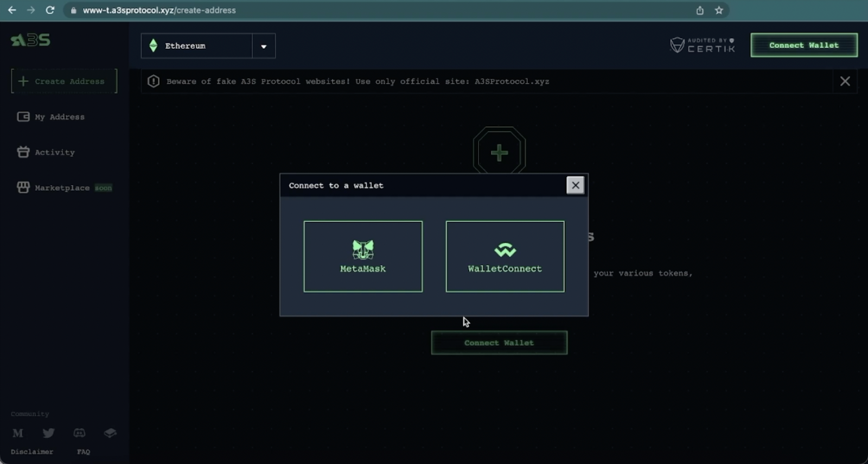Share the page using the share icon
The width and height of the screenshot is (868, 464).
click(x=700, y=10)
